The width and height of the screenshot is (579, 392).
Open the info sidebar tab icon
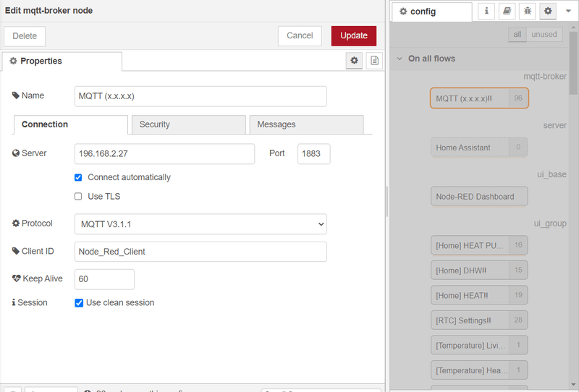(486, 11)
